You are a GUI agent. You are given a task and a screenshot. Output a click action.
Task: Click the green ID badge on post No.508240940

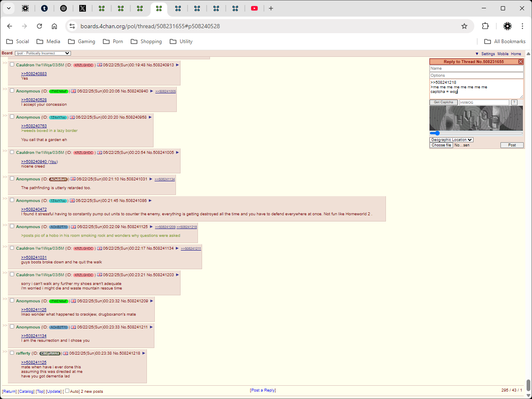tap(59, 91)
